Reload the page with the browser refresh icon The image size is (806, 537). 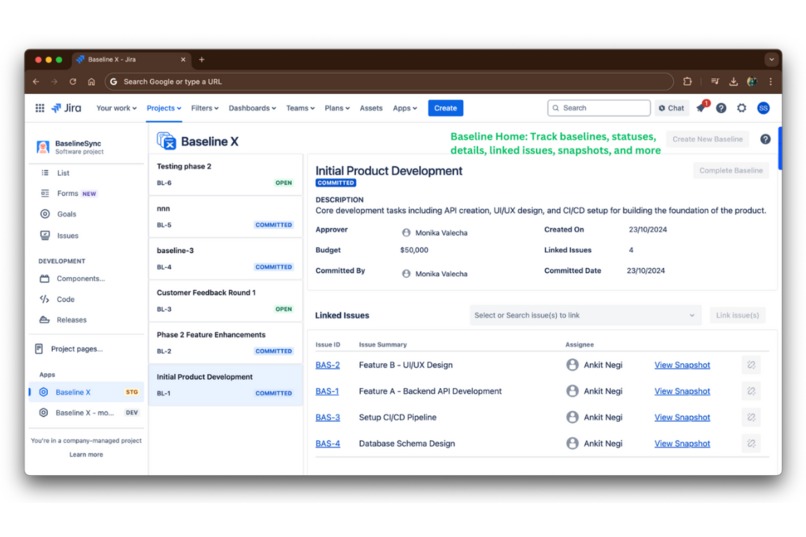point(72,81)
